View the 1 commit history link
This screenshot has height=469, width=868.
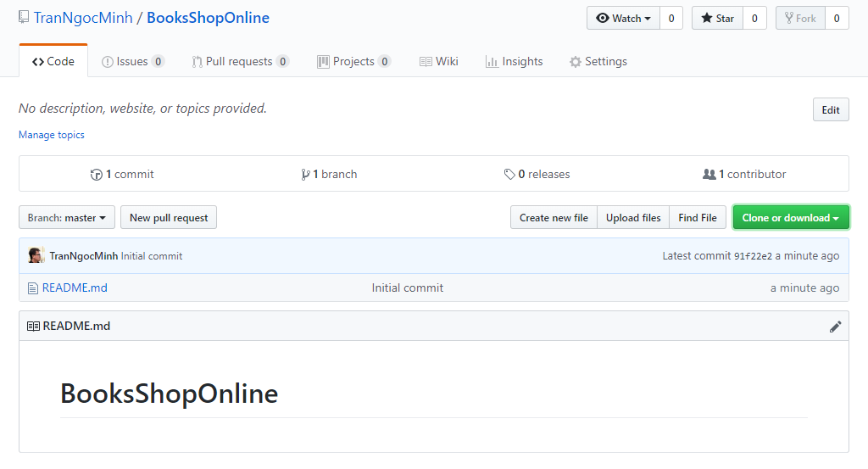(x=122, y=174)
